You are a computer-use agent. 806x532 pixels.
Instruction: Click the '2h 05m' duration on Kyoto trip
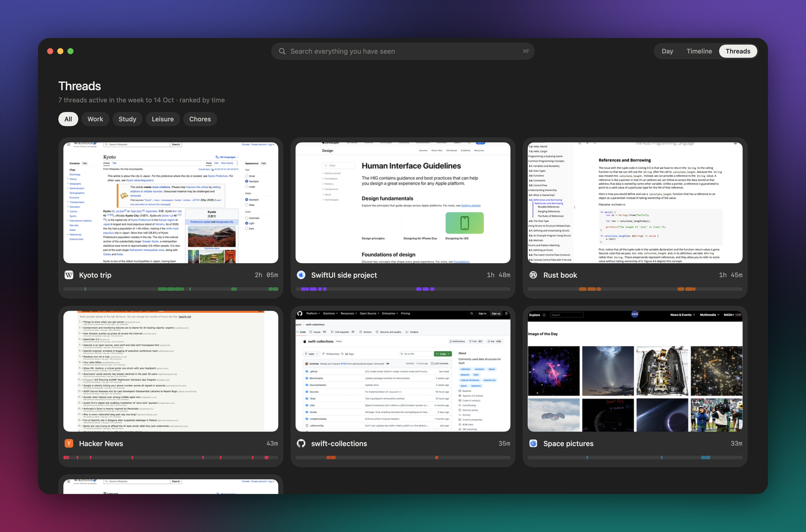[x=266, y=275]
